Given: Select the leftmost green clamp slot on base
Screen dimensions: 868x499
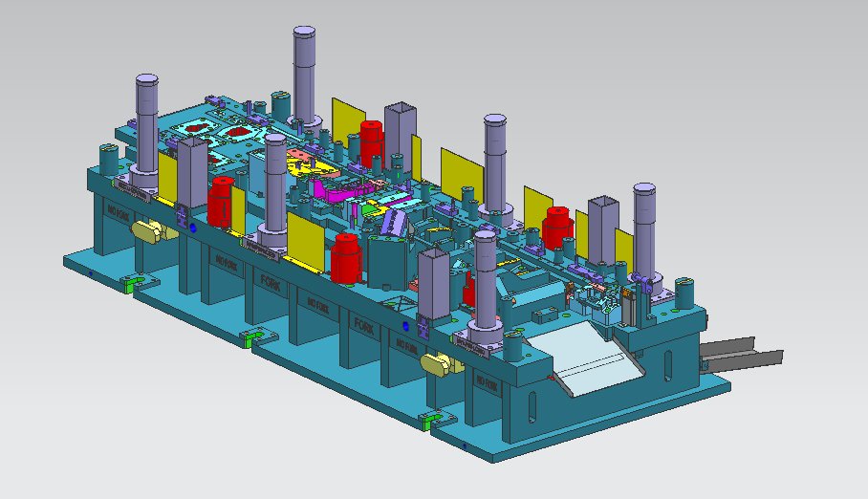Looking at the screenshot, I should 131,283.
